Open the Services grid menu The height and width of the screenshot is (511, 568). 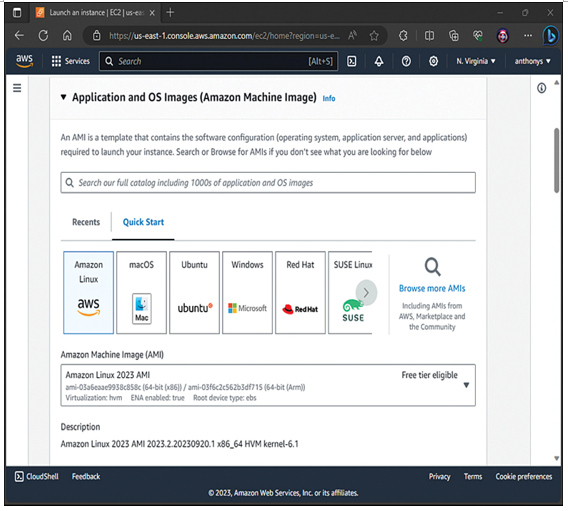pyautogui.click(x=70, y=61)
